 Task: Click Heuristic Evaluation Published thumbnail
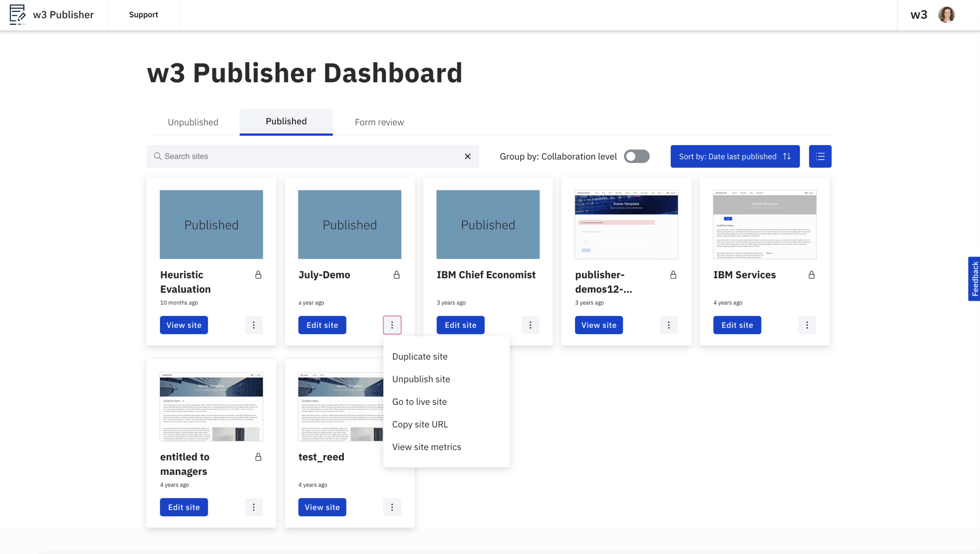(x=211, y=225)
